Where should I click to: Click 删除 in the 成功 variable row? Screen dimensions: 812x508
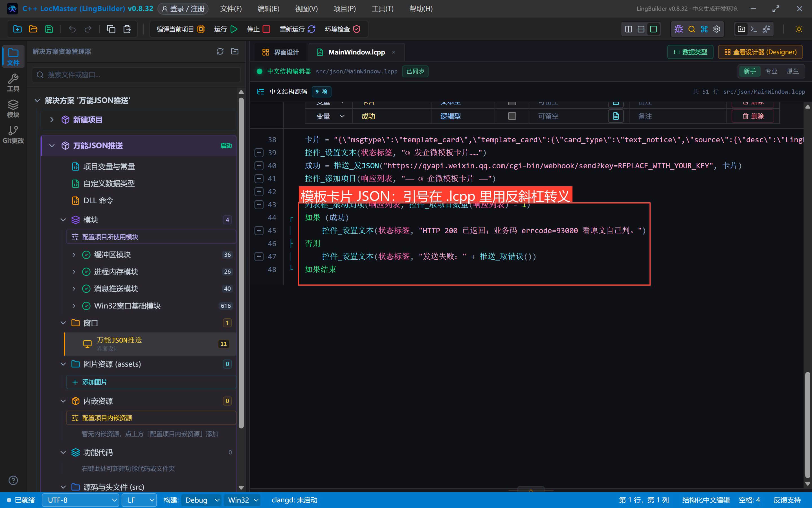[753, 116]
